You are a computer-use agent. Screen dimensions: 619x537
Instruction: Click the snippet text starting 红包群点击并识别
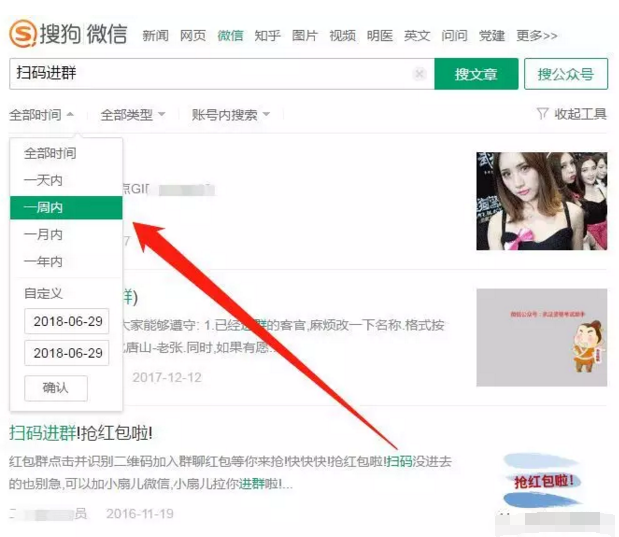coord(230,472)
